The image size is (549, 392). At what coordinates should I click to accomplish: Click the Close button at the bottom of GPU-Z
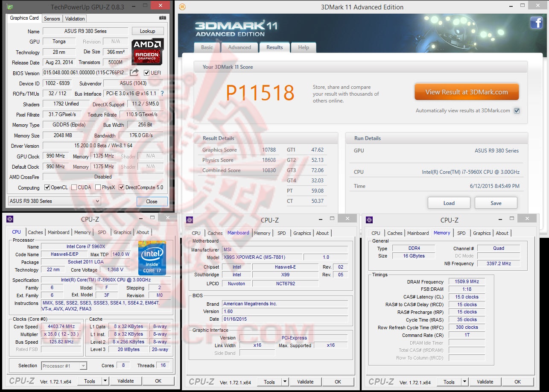click(x=152, y=201)
